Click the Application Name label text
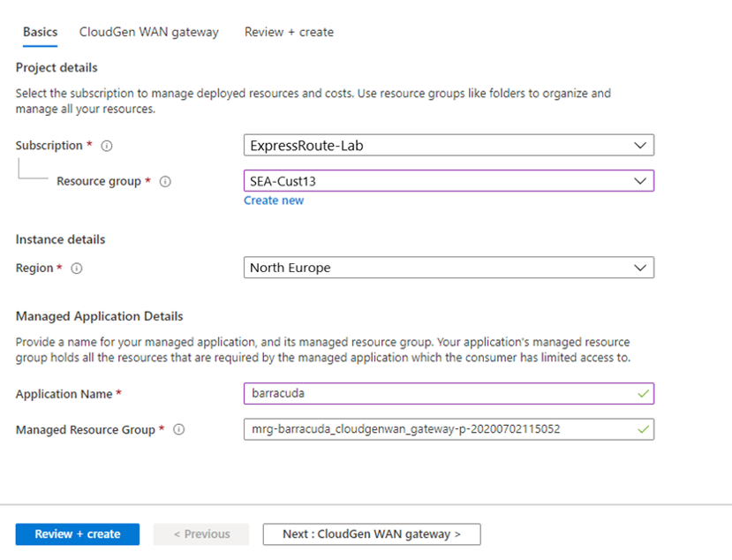This screenshot has height=560, width=732. 64,394
